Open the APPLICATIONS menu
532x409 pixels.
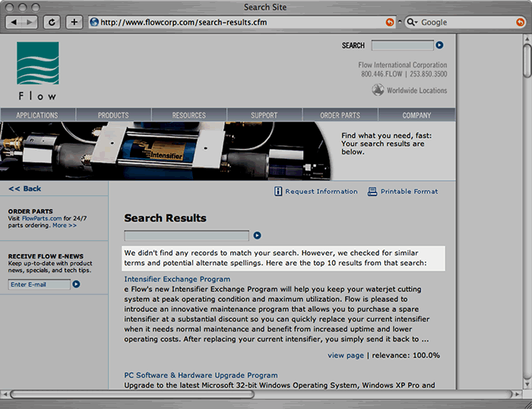37,116
